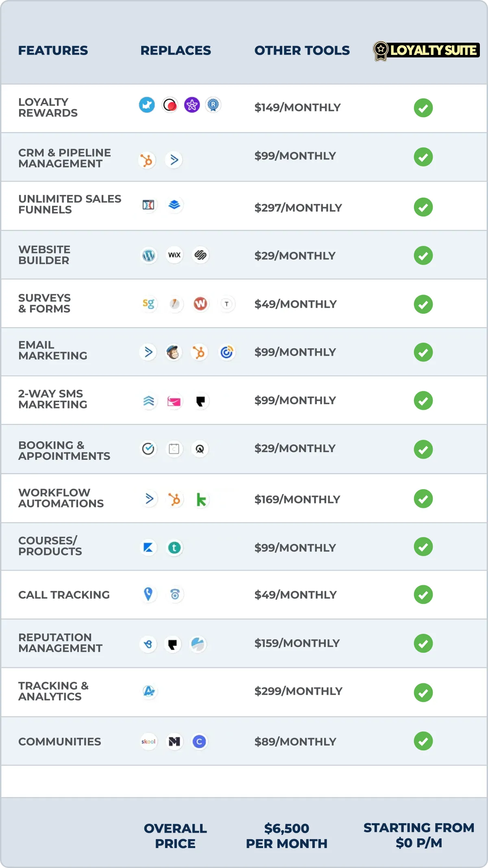This screenshot has width=488, height=868.
Task: Click the teal T icon in Courses row
Action: coord(174,548)
